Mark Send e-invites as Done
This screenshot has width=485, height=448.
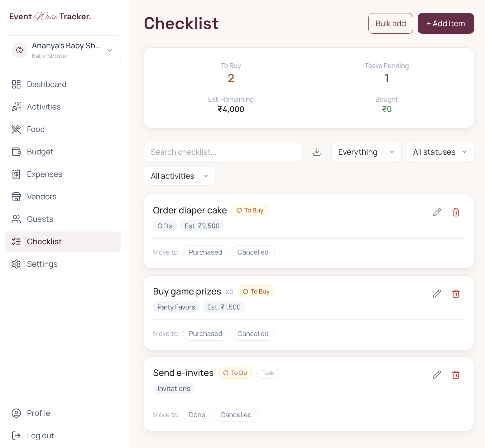pyautogui.click(x=197, y=415)
